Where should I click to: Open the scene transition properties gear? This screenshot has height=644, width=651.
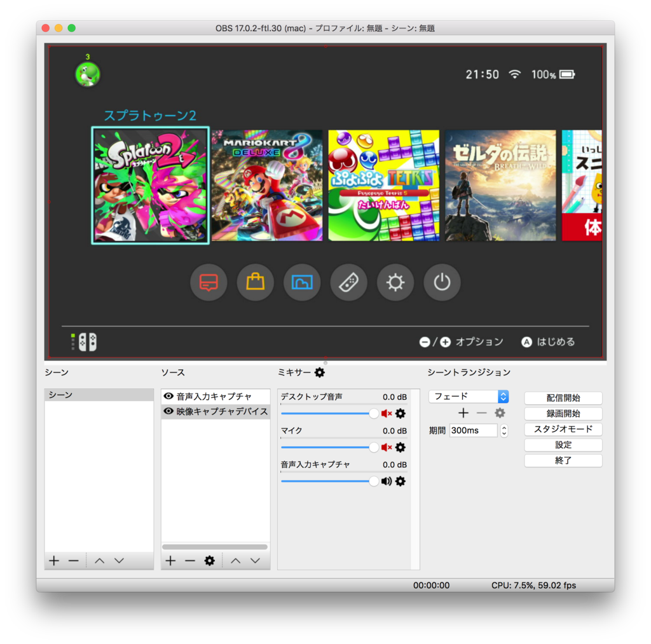coord(500,413)
